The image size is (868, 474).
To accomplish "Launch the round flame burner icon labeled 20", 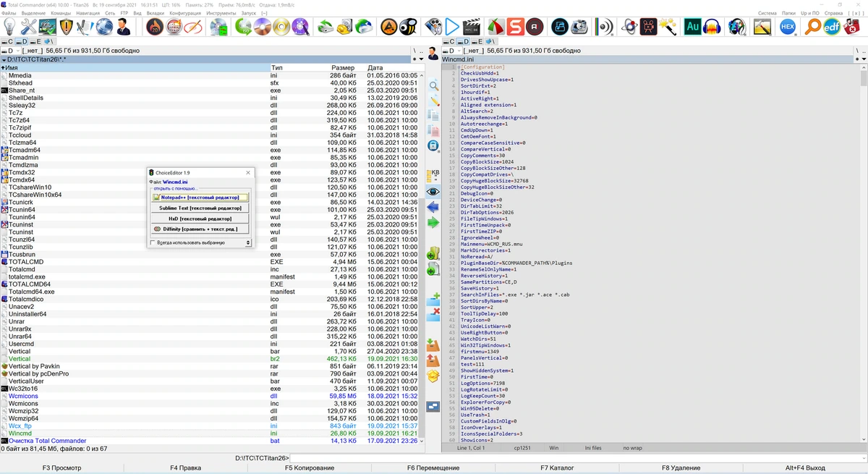I will point(154,27).
